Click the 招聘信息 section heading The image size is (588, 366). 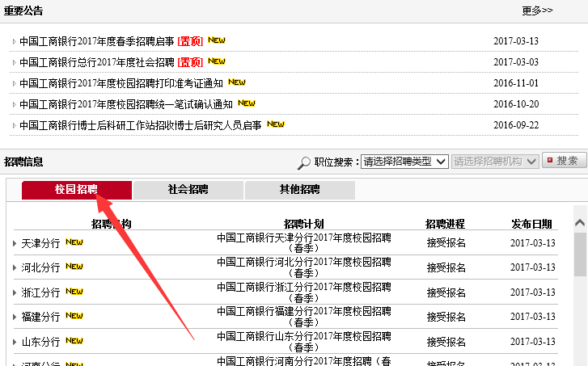pos(23,162)
